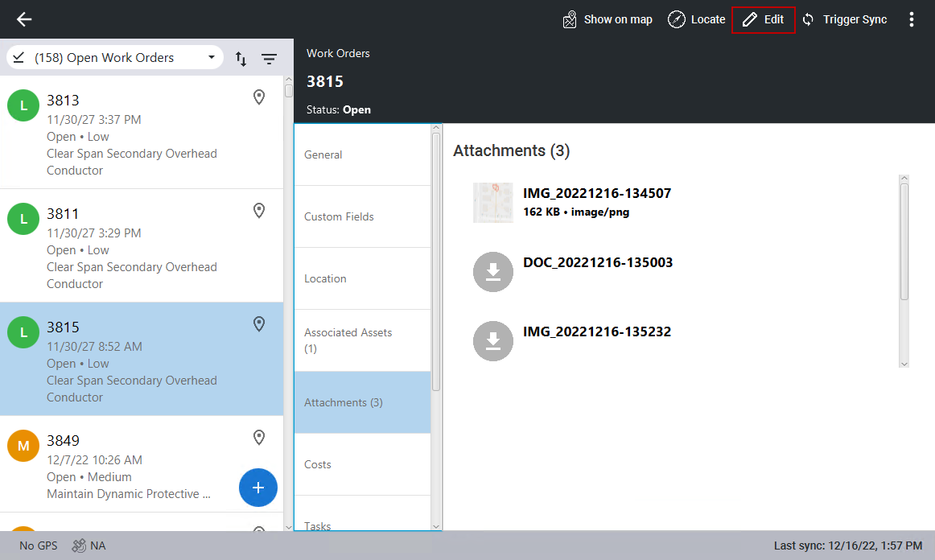Click the back arrow icon
Viewport: 935px width, 560px height.
point(24,19)
